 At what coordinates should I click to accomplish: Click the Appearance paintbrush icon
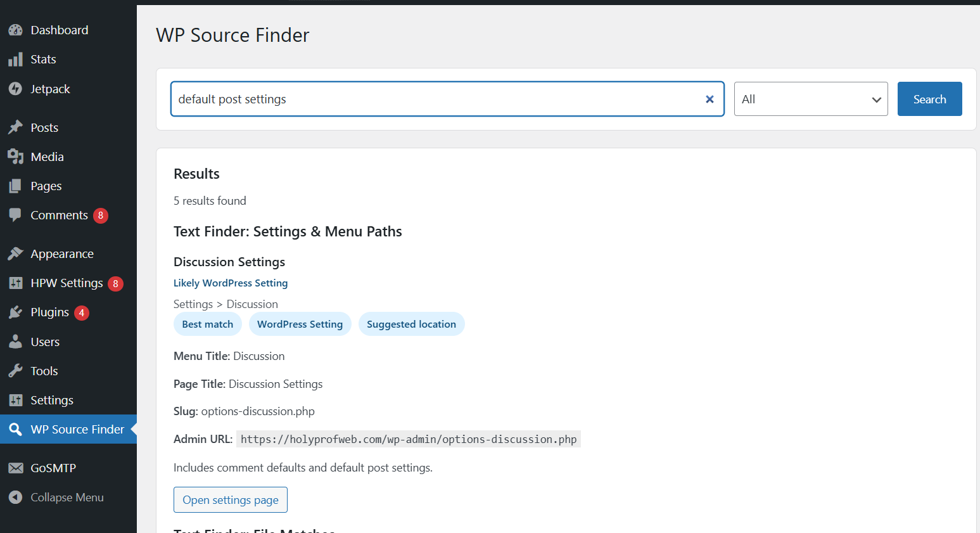tap(15, 254)
